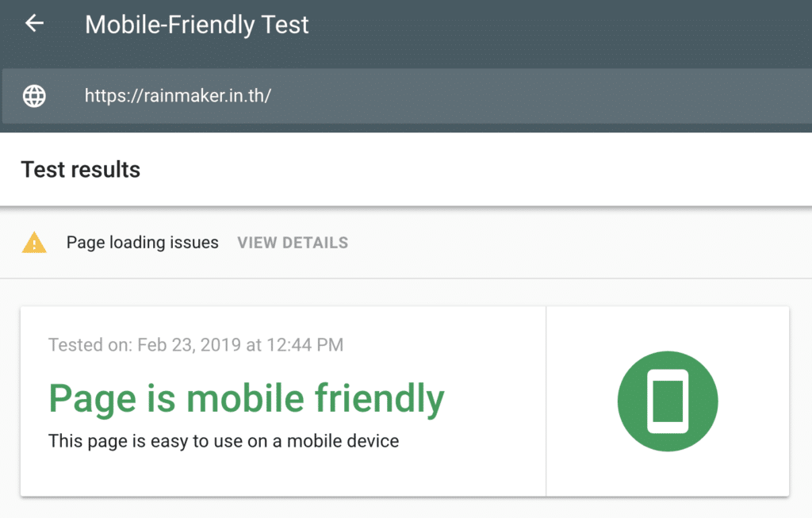Click the word issues in warning bar
812x518 pixels.
(x=195, y=243)
